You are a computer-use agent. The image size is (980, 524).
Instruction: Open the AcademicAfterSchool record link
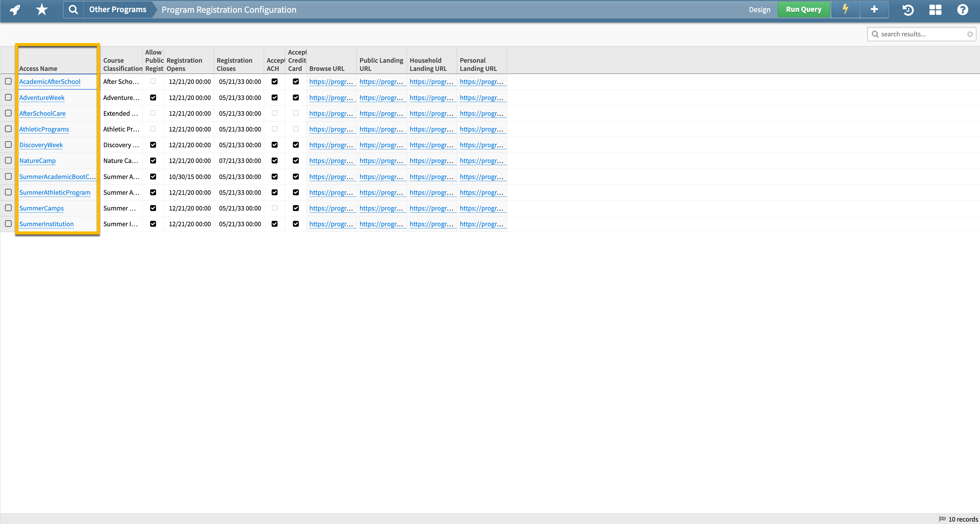[49, 81]
